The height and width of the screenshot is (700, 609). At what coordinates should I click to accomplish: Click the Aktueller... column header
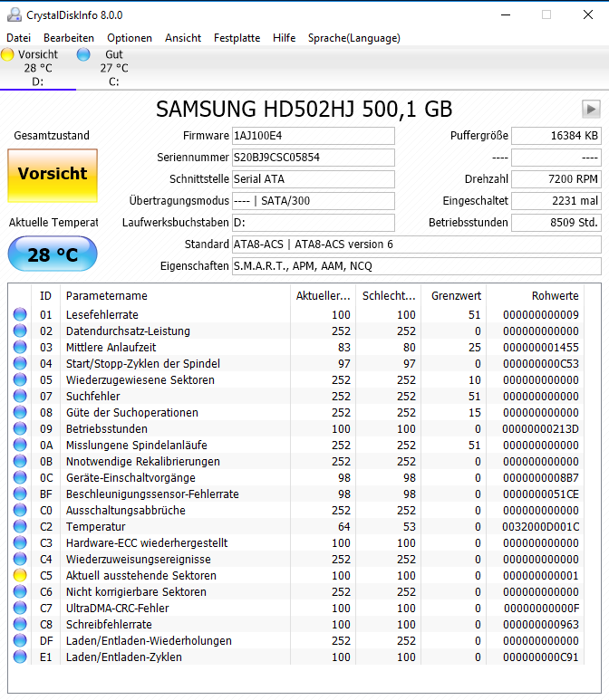323,295
